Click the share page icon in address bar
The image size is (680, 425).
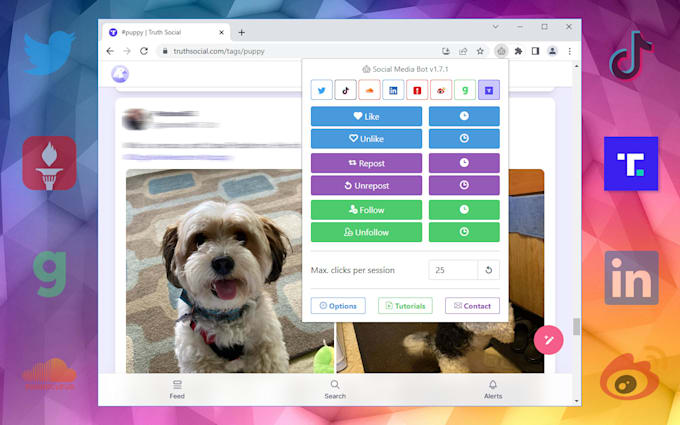pyautogui.click(x=463, y=51)
